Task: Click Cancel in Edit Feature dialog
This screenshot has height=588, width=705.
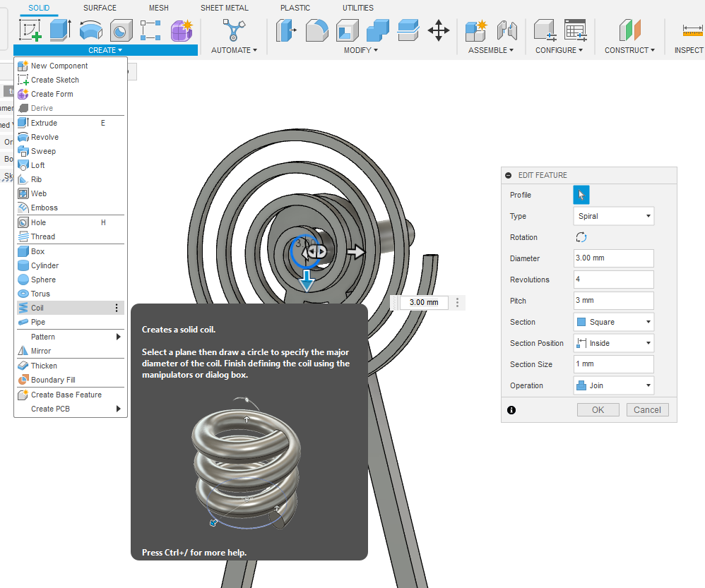Action: pyautogui.click(x=648, y=409)
